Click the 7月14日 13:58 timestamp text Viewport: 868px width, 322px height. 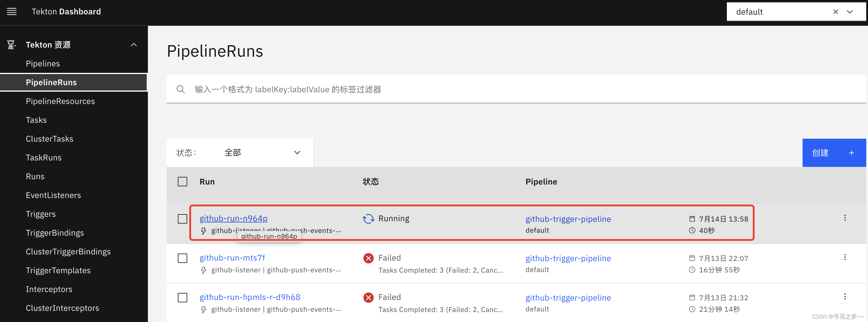723,219
